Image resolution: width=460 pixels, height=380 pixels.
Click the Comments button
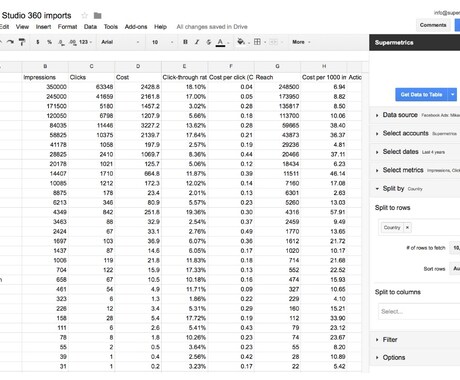click(x=433, y=25)
